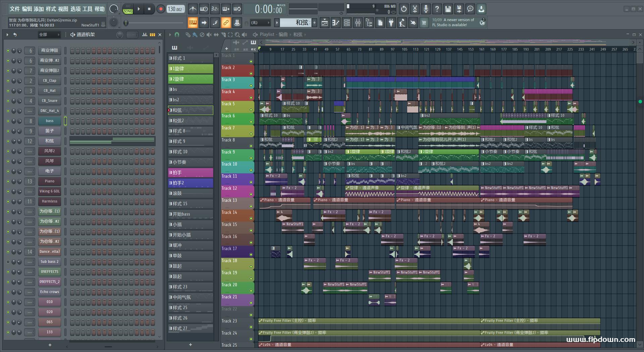Viewport: 644px width, 352px height.
Task: Open the 样式 (Pattern) menu
Action: (x=51, y=9)
